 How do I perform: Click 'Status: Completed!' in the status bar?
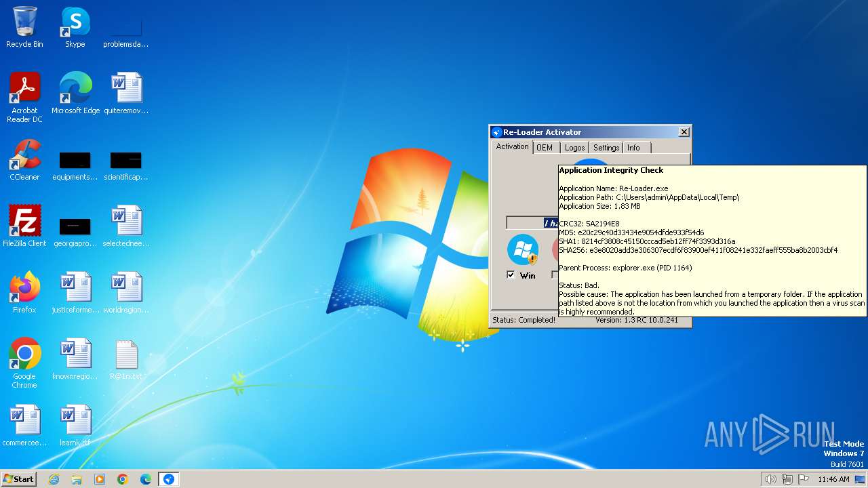pos(524,320)
